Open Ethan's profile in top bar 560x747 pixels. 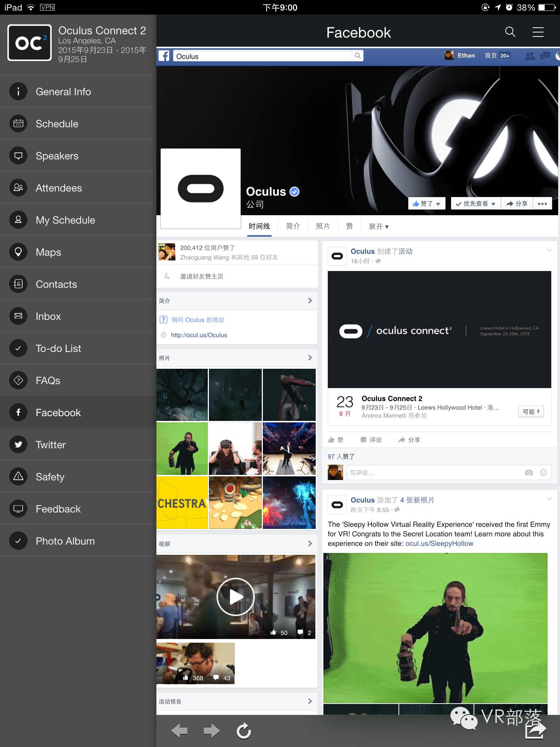pos(460,55)
